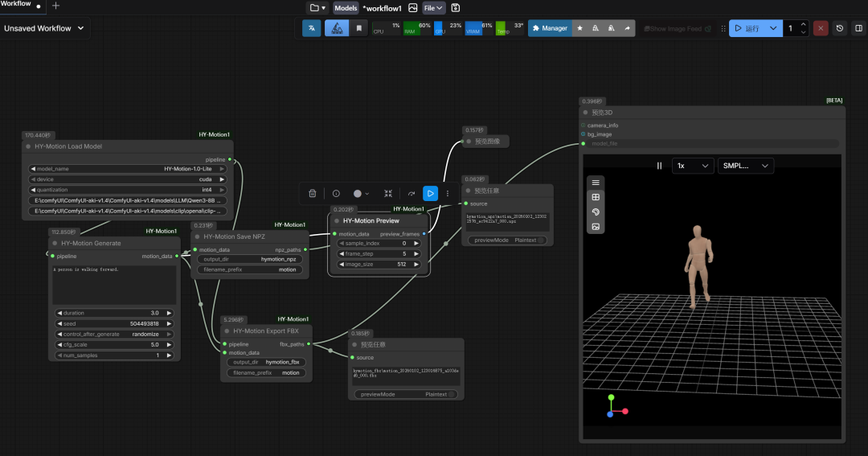Image resolution: width=868 pixels, height=456 pixels.
Task: Open 1x playback speed dropdown
Action: click(x=693, y=166)
